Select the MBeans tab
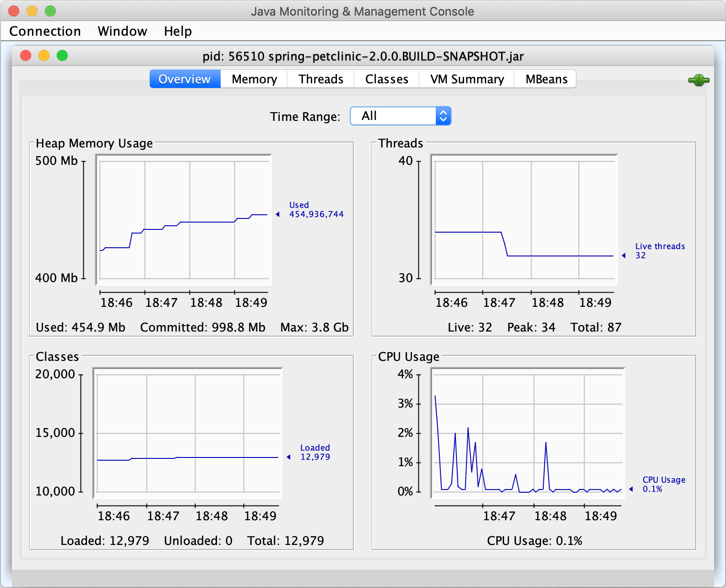 [546, 79]
